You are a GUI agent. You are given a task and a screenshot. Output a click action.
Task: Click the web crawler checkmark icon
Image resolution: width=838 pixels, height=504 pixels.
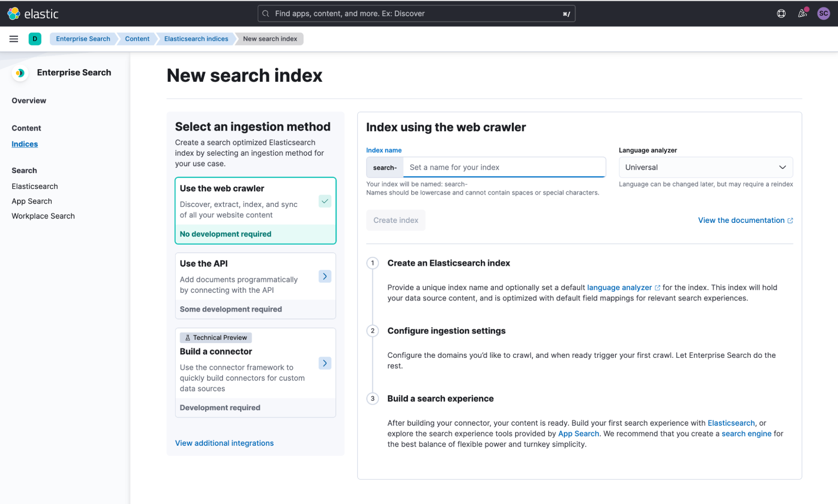(325, 201)
